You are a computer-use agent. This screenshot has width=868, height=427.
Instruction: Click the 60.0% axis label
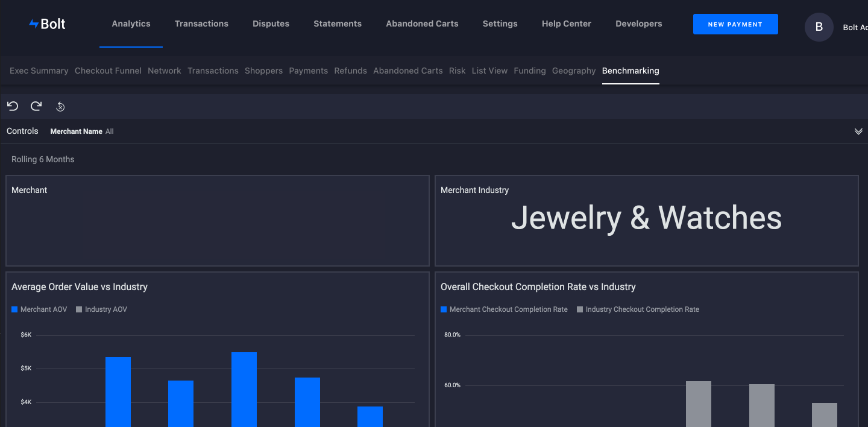(453, 385)
